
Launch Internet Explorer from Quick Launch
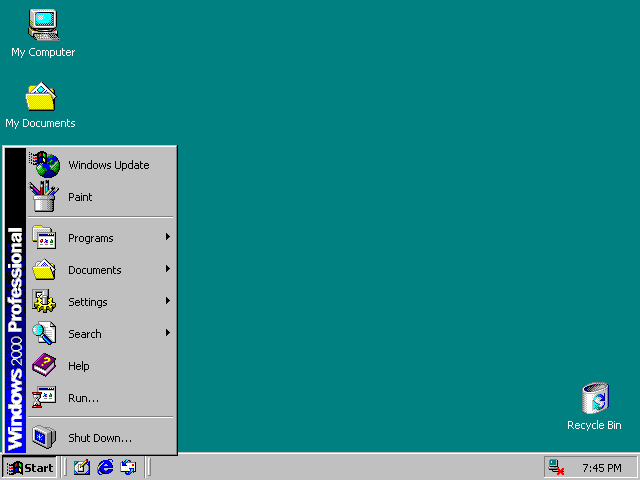click(x=105, y=467)
